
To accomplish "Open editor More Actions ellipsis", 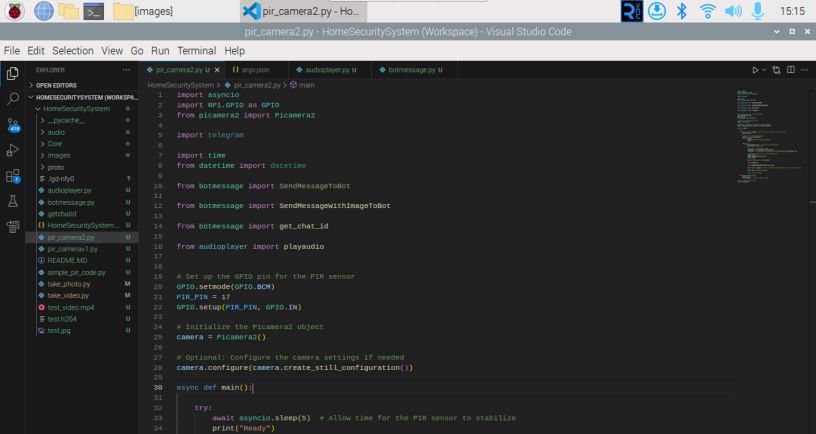I will (805, 70).
